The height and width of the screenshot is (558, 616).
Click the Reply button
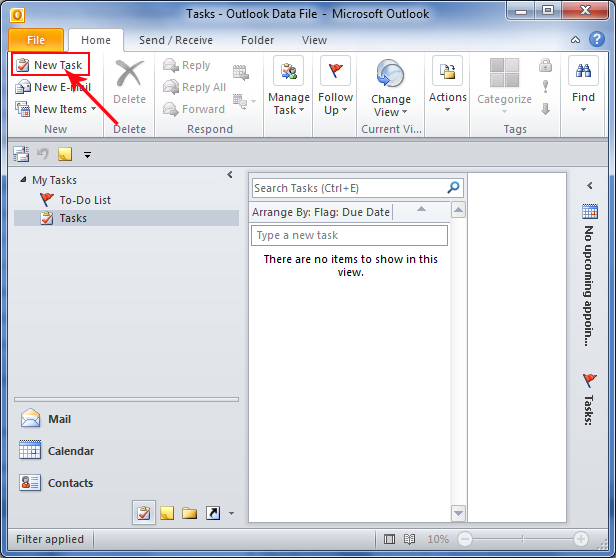point(187,65)
